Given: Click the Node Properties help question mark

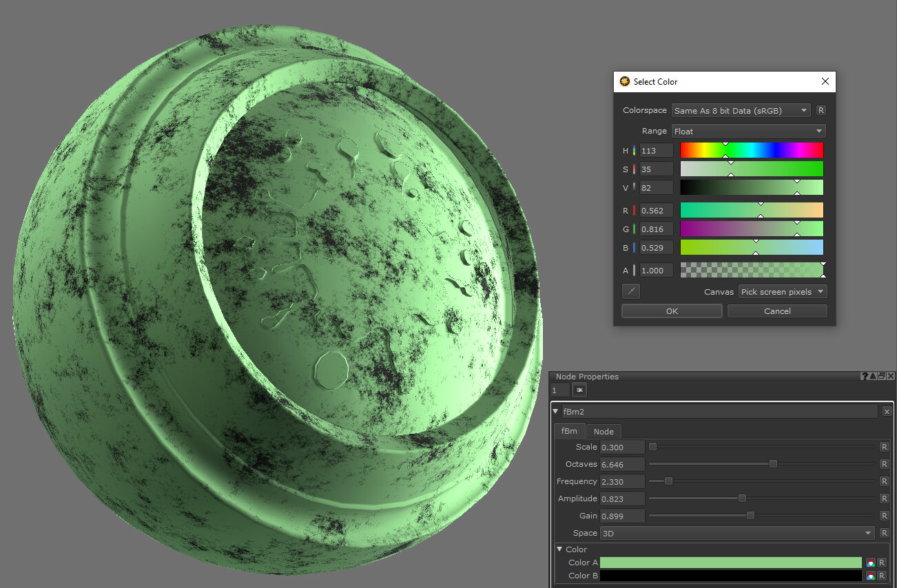Looking at the screenshot, I should pos(865,377).
